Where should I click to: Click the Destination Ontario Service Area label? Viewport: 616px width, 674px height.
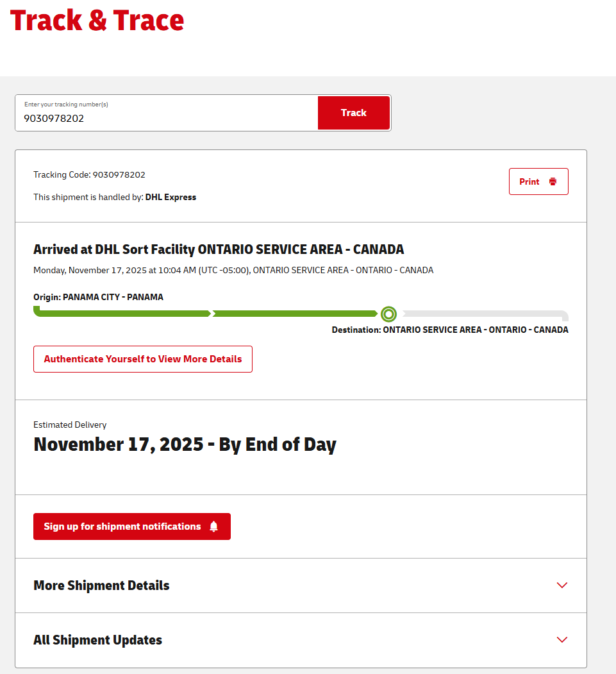449,330
